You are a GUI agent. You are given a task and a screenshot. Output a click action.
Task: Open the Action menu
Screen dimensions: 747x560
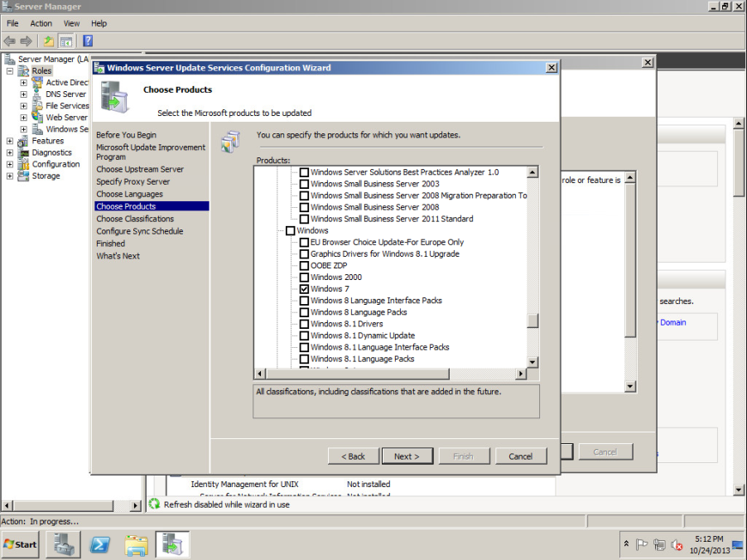click(x=41, y=23)
